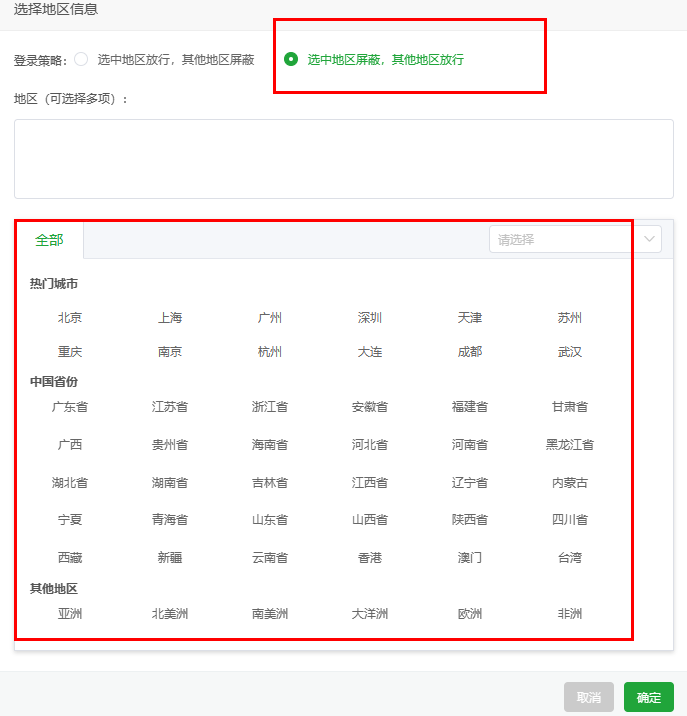This screenshot has width=687, height=716.
Task: Select '北美洲' under other regions
Action: [170, 614]
